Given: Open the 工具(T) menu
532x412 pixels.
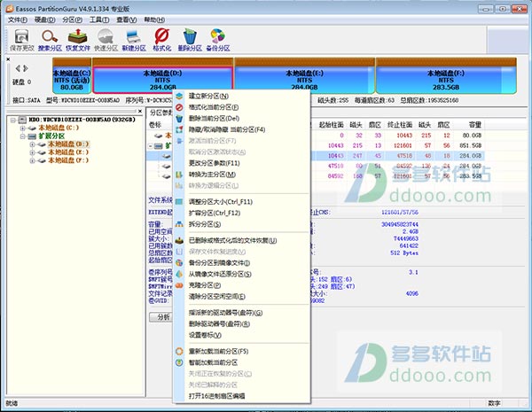Looking at the screenshot, I should pyautogui.click(x=99, y=20).
